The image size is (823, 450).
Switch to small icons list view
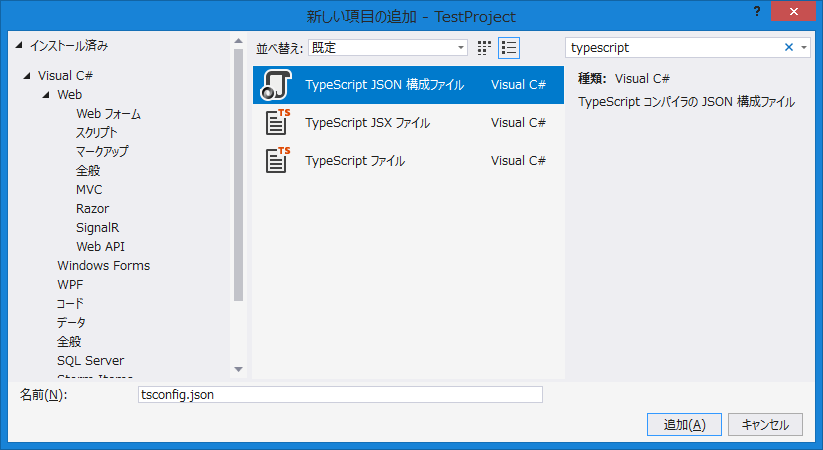pyautogui.click(x=509, y=48)
